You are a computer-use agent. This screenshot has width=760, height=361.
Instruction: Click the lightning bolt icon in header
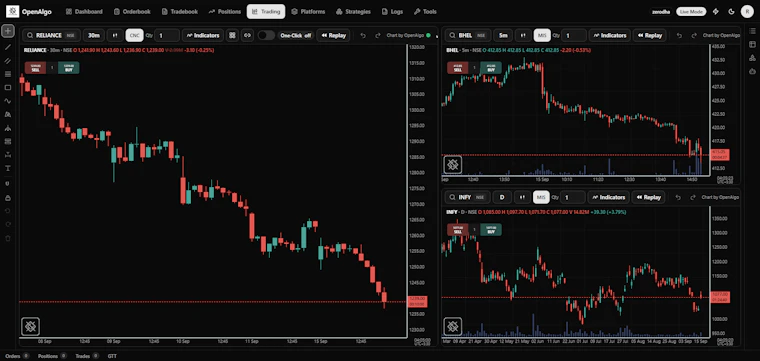716,12
